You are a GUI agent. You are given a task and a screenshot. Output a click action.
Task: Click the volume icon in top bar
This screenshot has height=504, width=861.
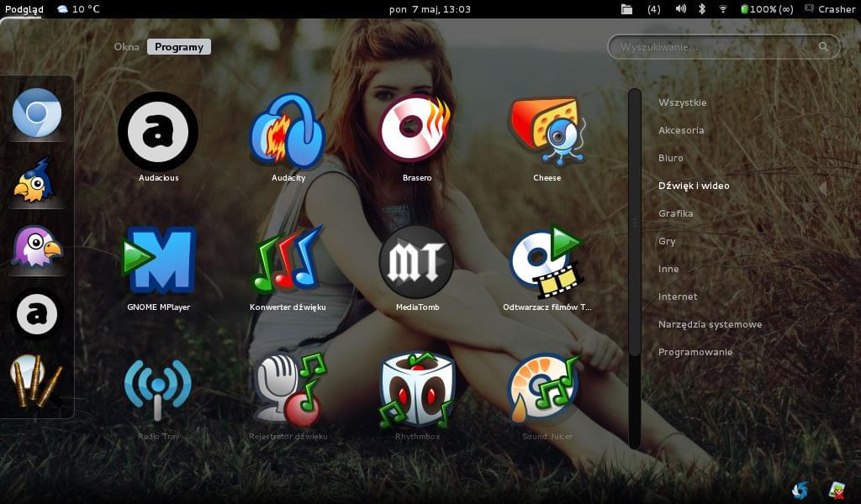coord(681,8)
